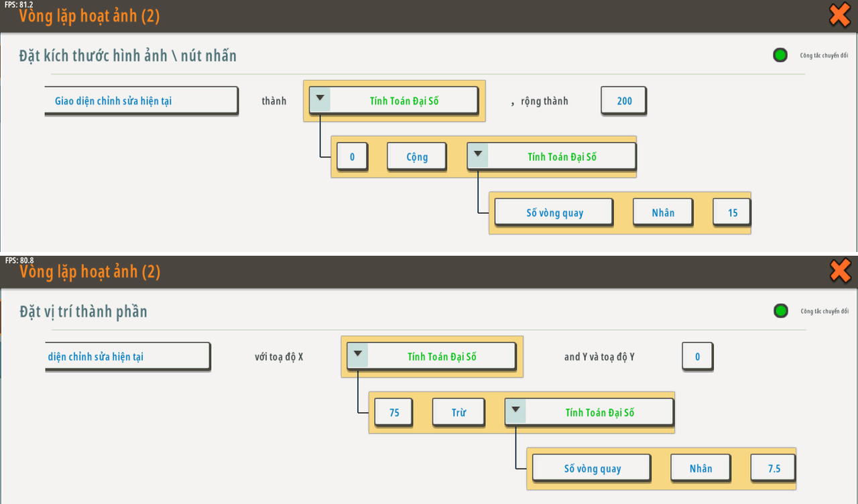Select the Nhân operator next to 15
The height and width of the screenshot is (504, 858).
point(662,212)
